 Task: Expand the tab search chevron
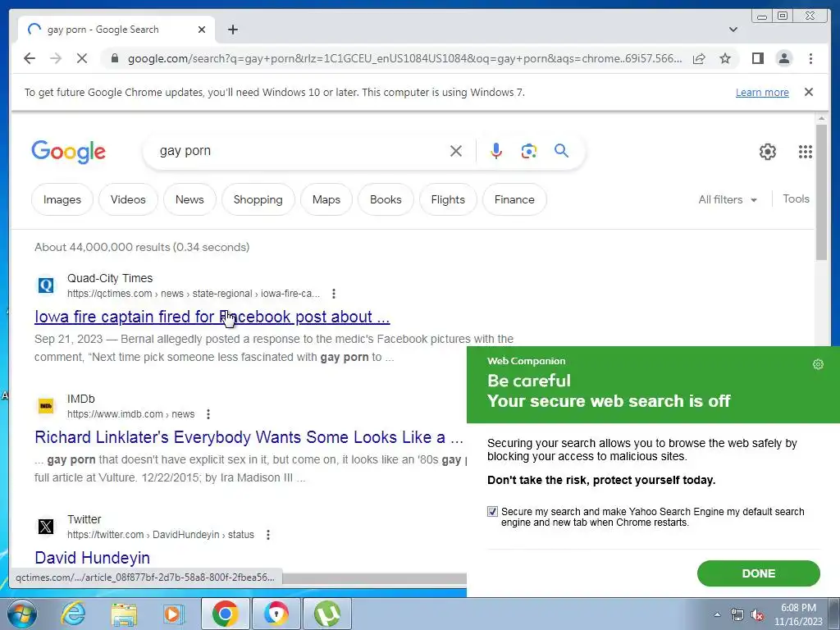pos(733,30)
